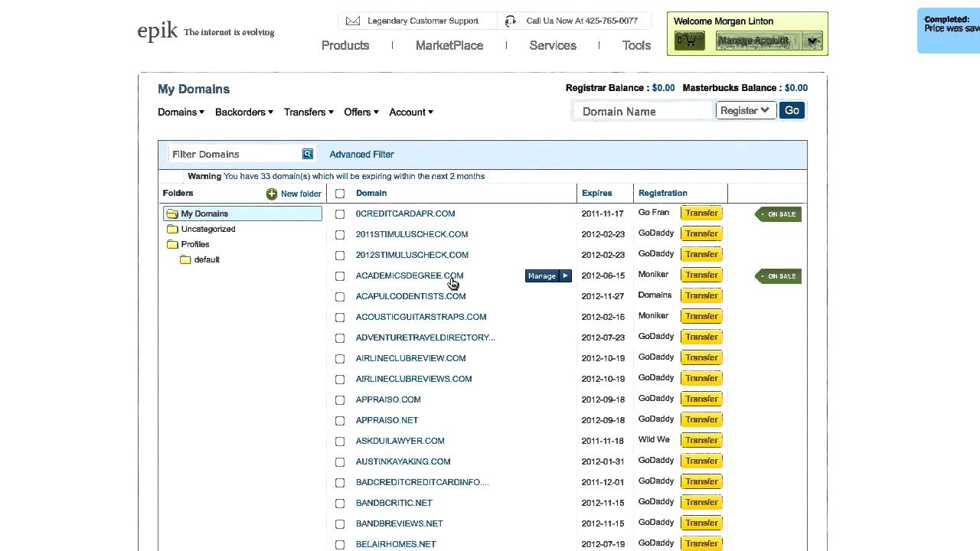Open the Advanced Filter link
The image size is (980, 551).
pos(361,154)
